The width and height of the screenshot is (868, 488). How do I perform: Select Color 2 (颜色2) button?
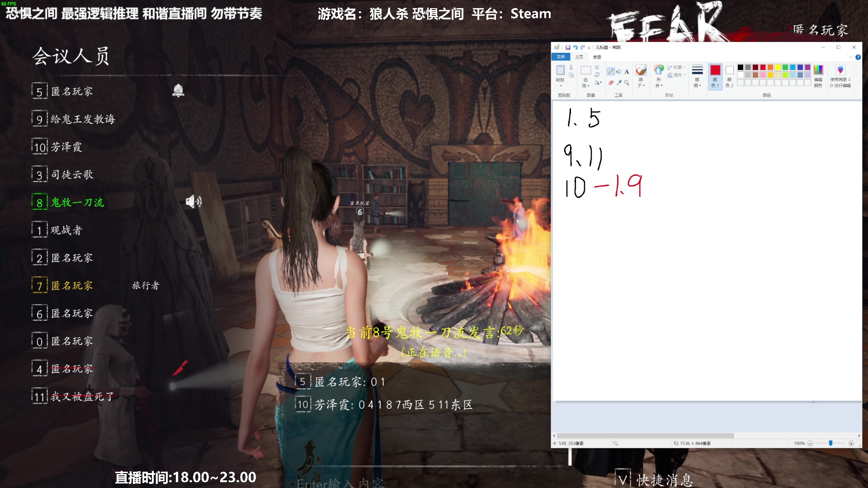pos(729,76)
